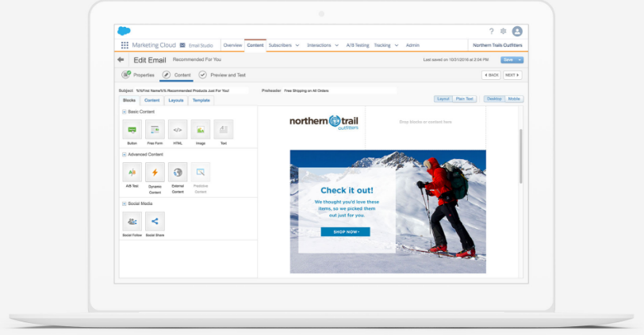Viewport: 644px width, 335px height.
Task: Click the Social Share block
Action: 155,222
